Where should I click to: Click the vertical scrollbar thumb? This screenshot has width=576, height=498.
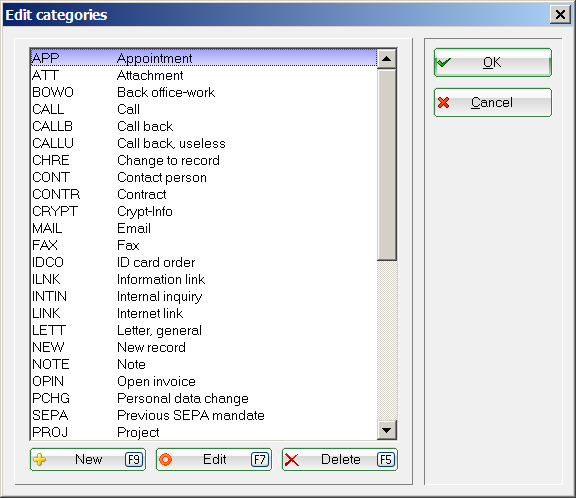coord(386,165)
